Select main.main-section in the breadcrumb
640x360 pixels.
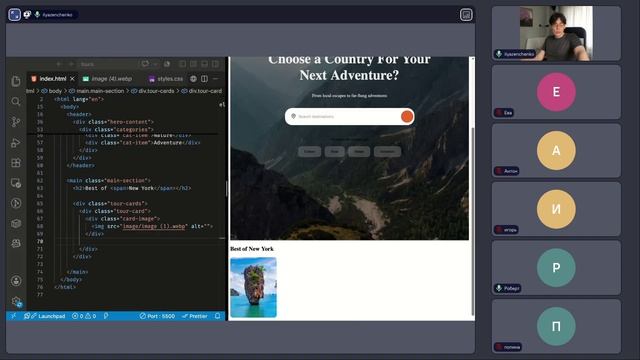tap(96, 91)
